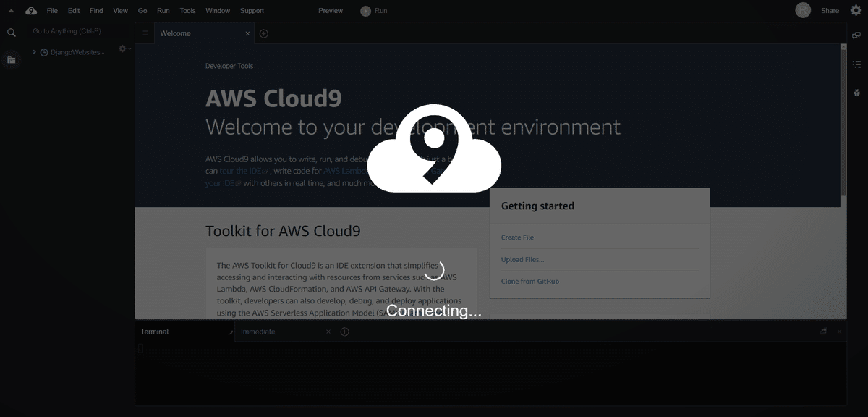Open the Debugger bug icon in right sidebar
The image size is (868, 417).
tap(856, 93)
